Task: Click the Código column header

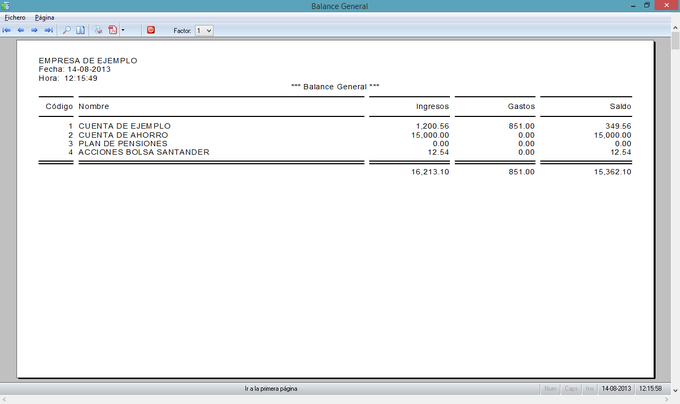Action: [59, 107]
